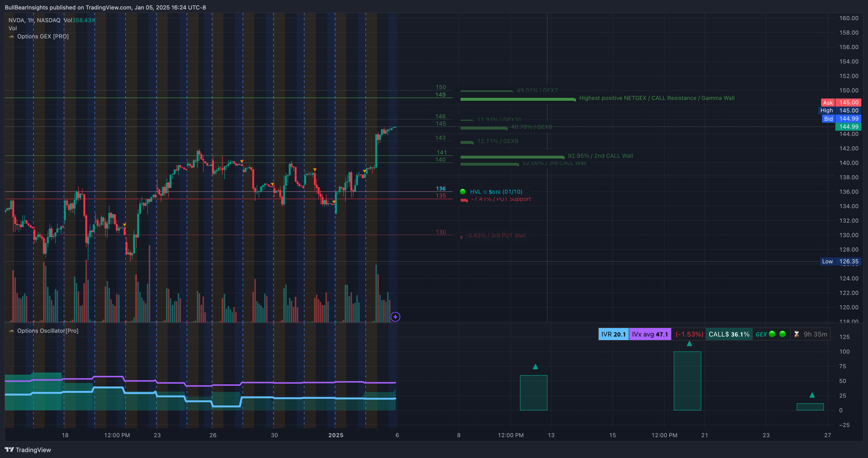Screen dimensions: 868x458
Task: Click the 141 strike level label
Action: point(441,153)
